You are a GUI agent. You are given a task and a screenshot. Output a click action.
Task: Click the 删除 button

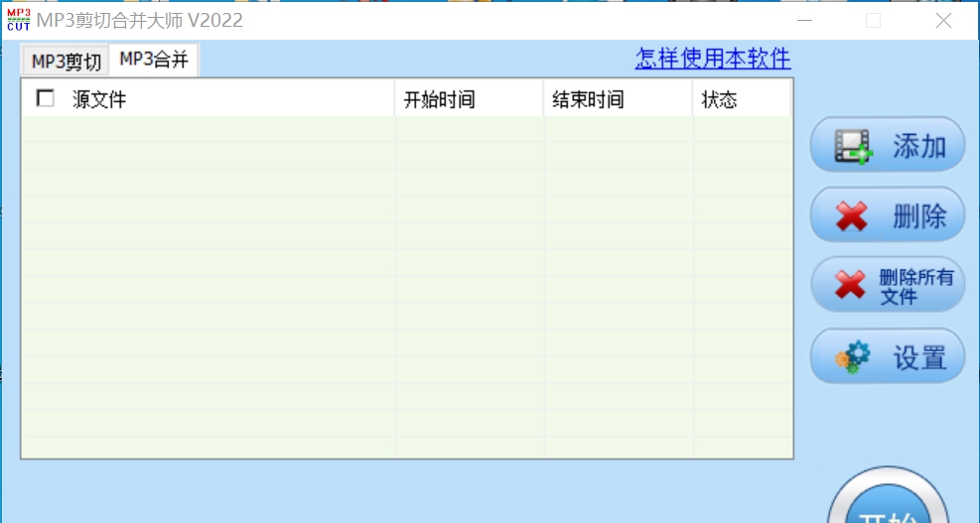(888, 215)
